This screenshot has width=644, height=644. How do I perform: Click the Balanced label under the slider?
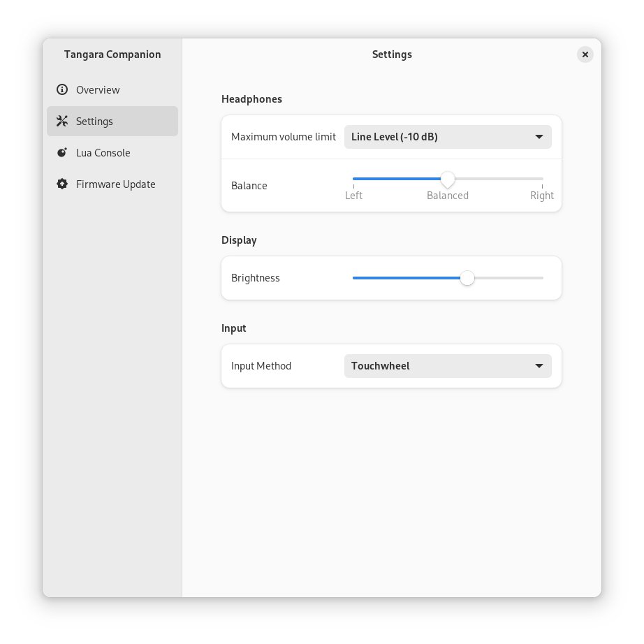(x=448, y=196)
